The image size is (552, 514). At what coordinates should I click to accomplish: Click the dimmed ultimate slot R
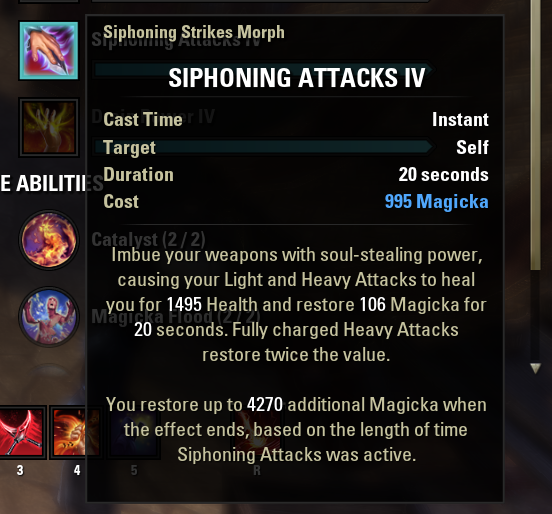pos(257,432)
